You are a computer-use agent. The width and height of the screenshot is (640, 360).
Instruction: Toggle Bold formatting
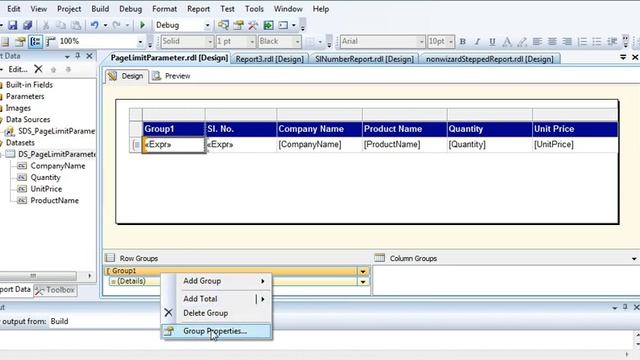[x=462, y=41]
